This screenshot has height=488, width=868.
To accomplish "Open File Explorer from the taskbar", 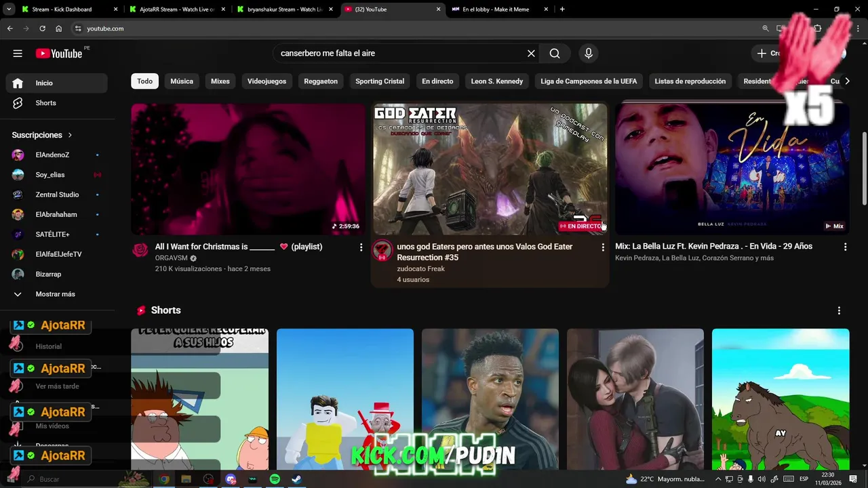I will point(186,479).
